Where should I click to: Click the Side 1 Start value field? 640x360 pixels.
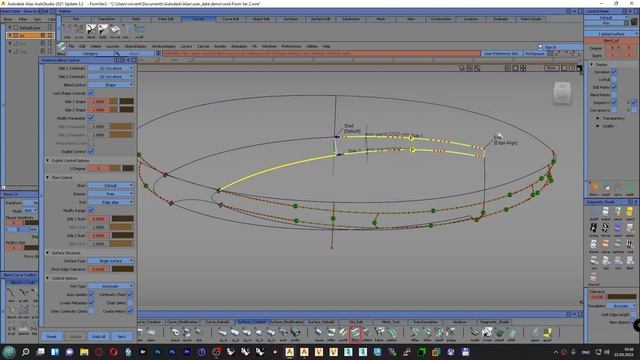coord(98,219)
